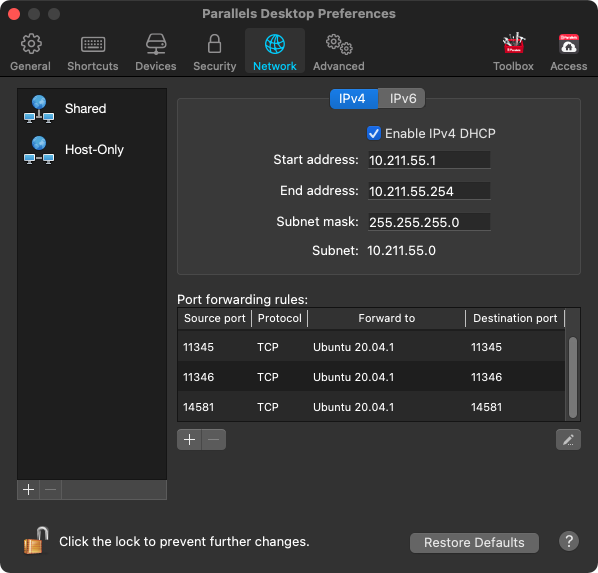
Task: Click Ubuntu 20.04.1 in the 11345 row
Action: (354, 347)
